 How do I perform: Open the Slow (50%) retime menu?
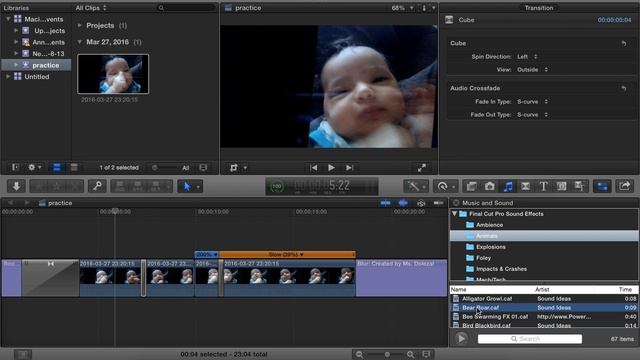[287, 254]
